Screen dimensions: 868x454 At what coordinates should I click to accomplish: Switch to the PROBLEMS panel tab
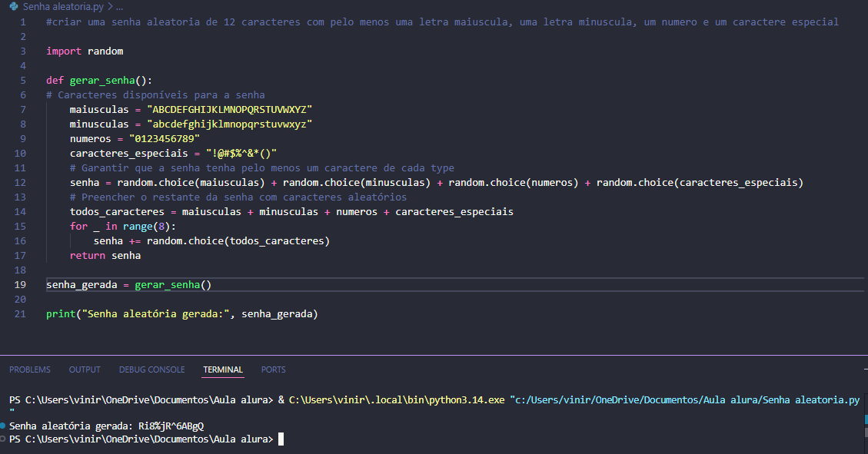(29, 369)
